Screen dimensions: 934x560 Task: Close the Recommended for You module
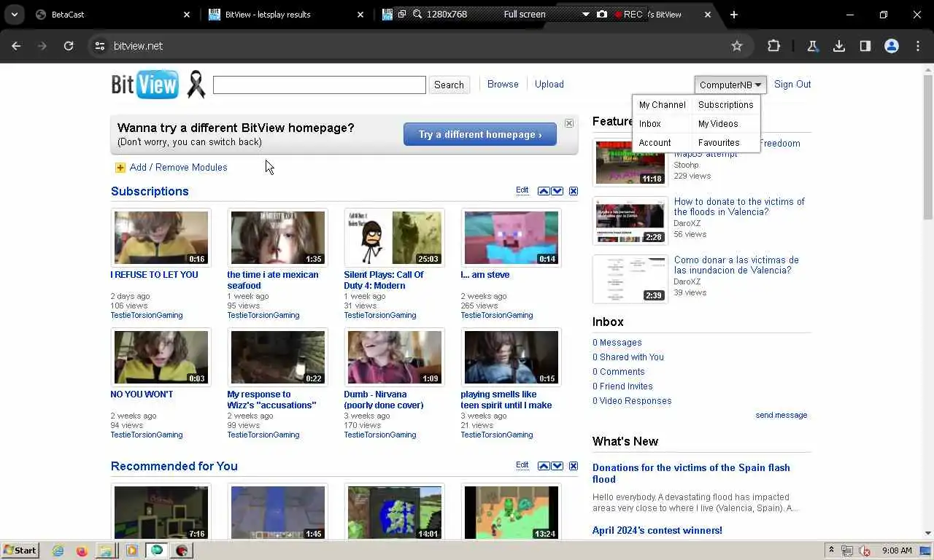pos(574,466)
